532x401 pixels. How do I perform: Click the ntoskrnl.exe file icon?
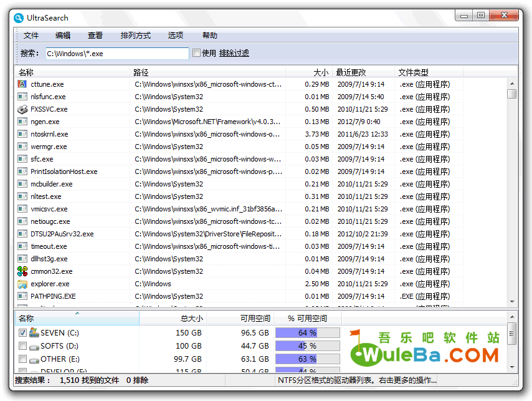click(22, 134)
